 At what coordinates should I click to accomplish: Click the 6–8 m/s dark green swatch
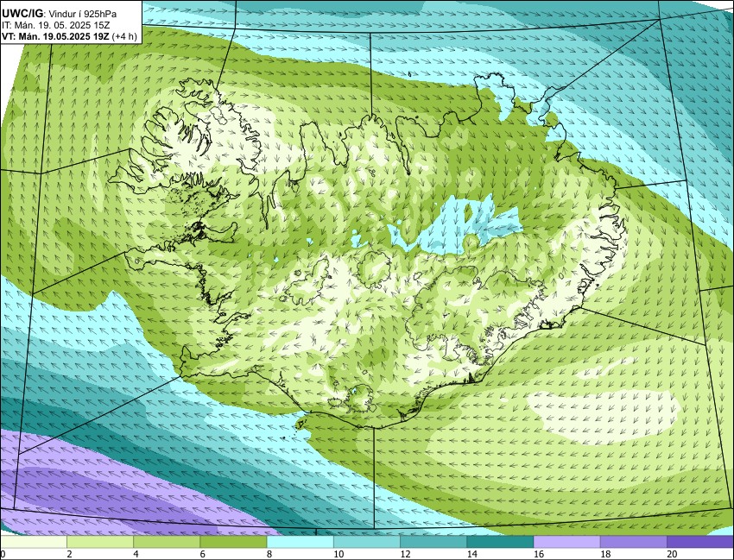(234, 542)
